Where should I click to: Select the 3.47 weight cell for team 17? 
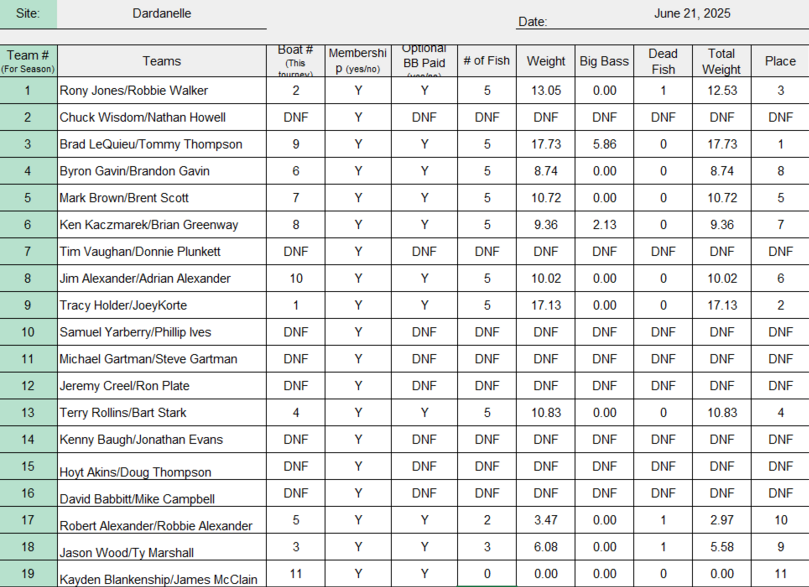click(x=546, y=520)
